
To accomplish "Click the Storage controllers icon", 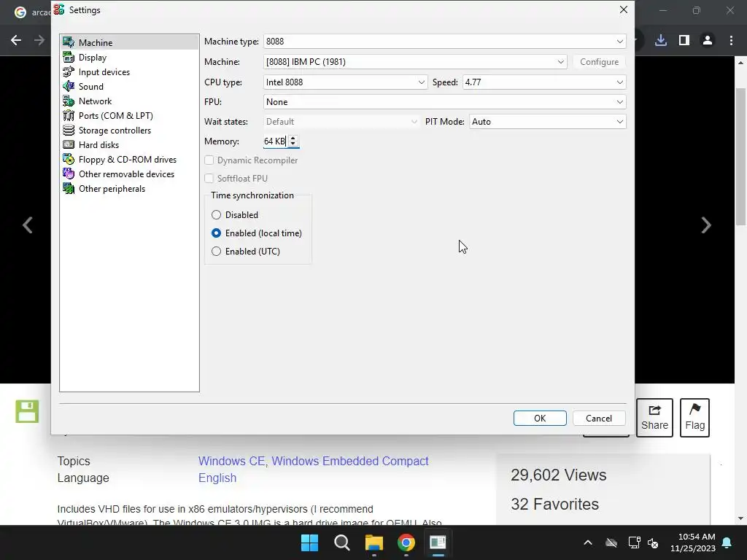I will [x=69, y=130].
